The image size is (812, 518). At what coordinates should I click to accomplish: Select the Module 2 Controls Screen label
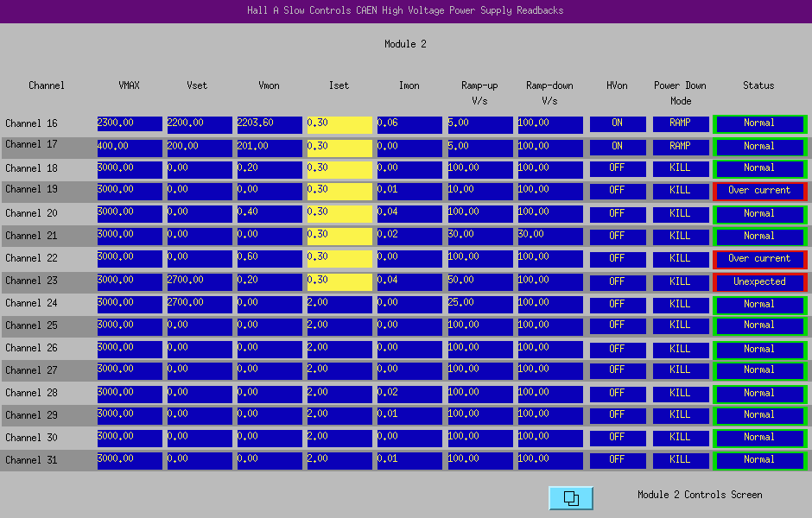click(x=701, y=495)
